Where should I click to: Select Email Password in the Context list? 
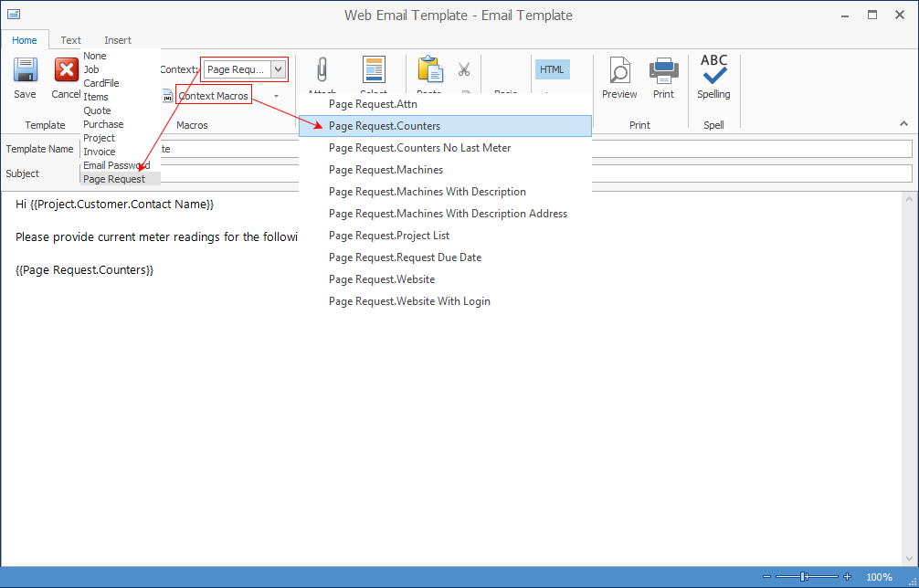pyautogui.click(x=121, y=165)
